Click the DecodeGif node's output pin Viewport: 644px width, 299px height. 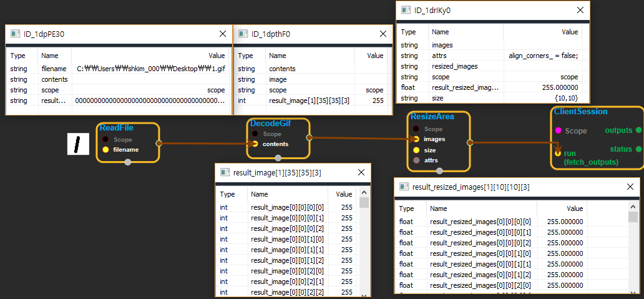(x=309, y=137)
